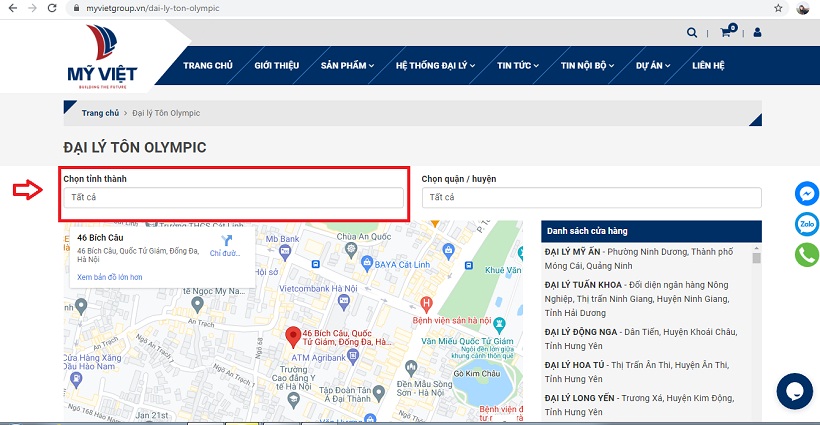Click Tập Đoàn Tân Á Đại Thành marker
This screenshot has width=820, height=425.
[x=379, y=392]
